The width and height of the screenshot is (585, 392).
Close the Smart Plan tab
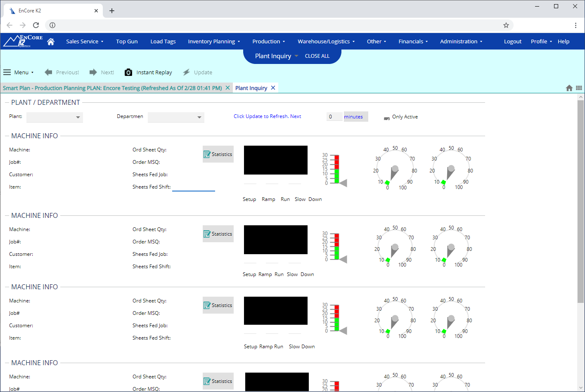(227, 88)
